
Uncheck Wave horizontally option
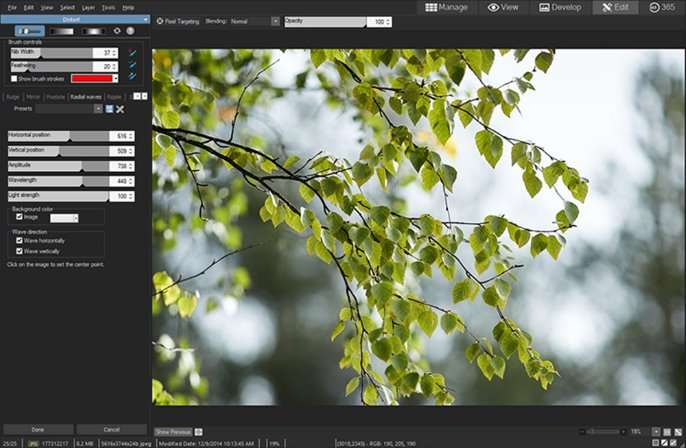coord(20,241)
